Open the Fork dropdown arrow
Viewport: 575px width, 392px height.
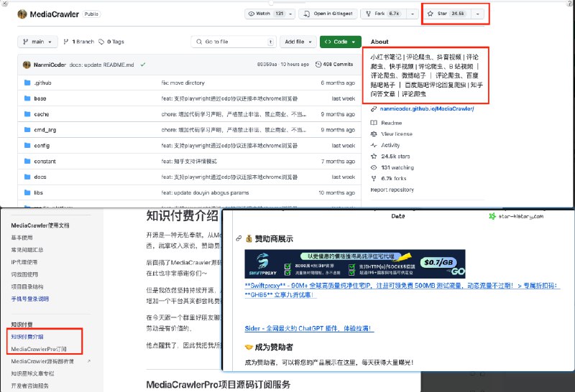coord(413,14)
